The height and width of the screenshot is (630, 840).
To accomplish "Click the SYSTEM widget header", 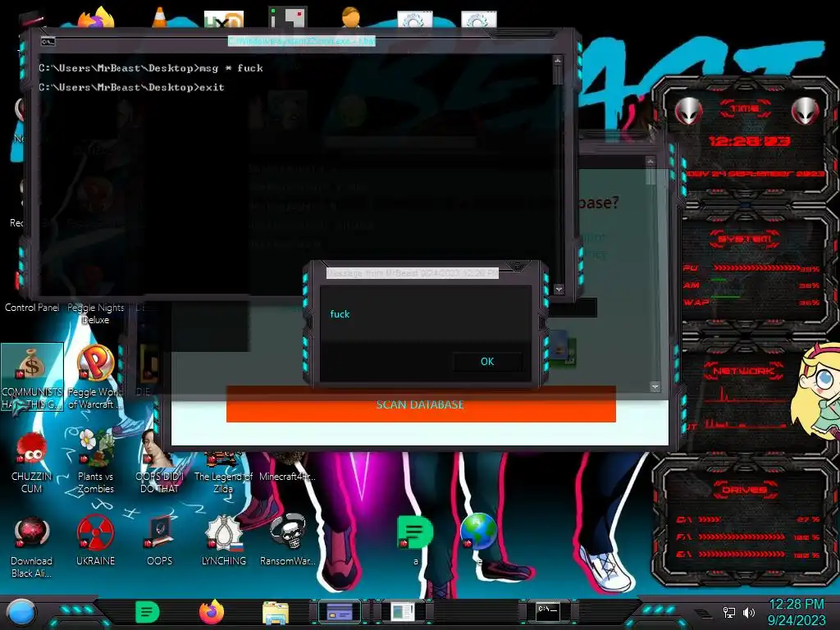I will point(745,239).
